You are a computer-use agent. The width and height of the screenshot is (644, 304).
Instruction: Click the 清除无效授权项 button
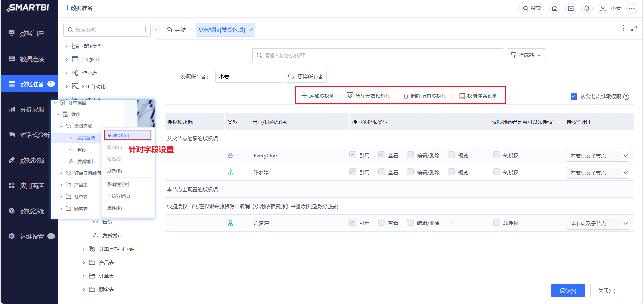[369, 96]
